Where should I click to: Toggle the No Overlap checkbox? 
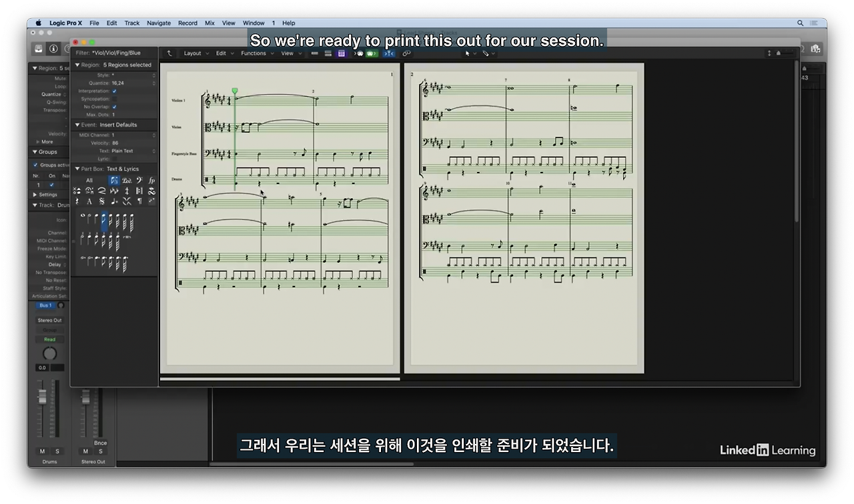114,107
